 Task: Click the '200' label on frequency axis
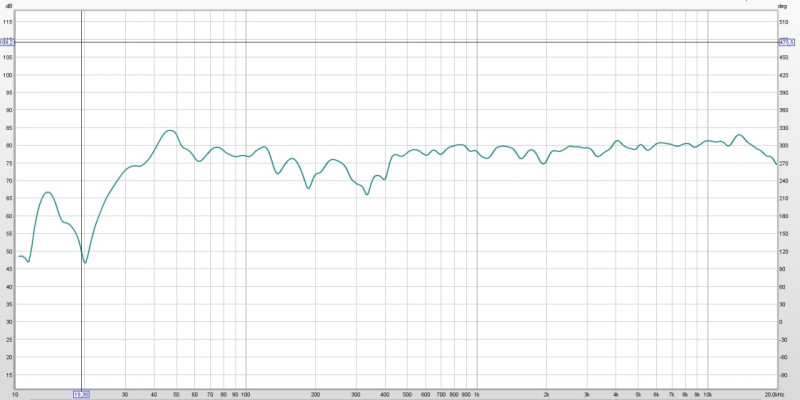pos(315,394)
